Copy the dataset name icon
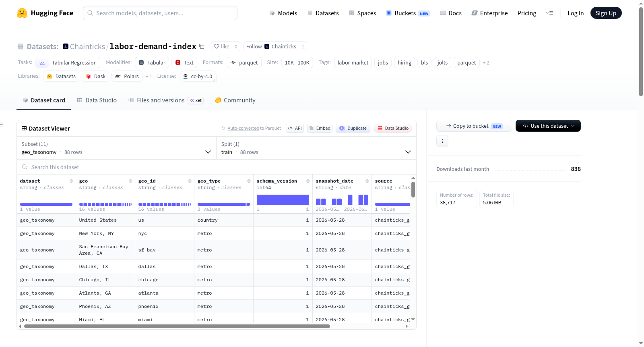Screen dimensions: 644x347 pyautogui.click(x=202, y=46)
